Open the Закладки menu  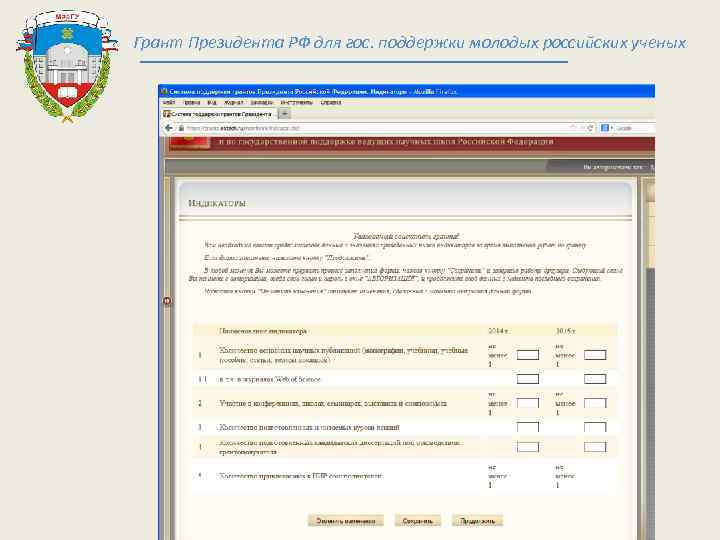(262, 102)
